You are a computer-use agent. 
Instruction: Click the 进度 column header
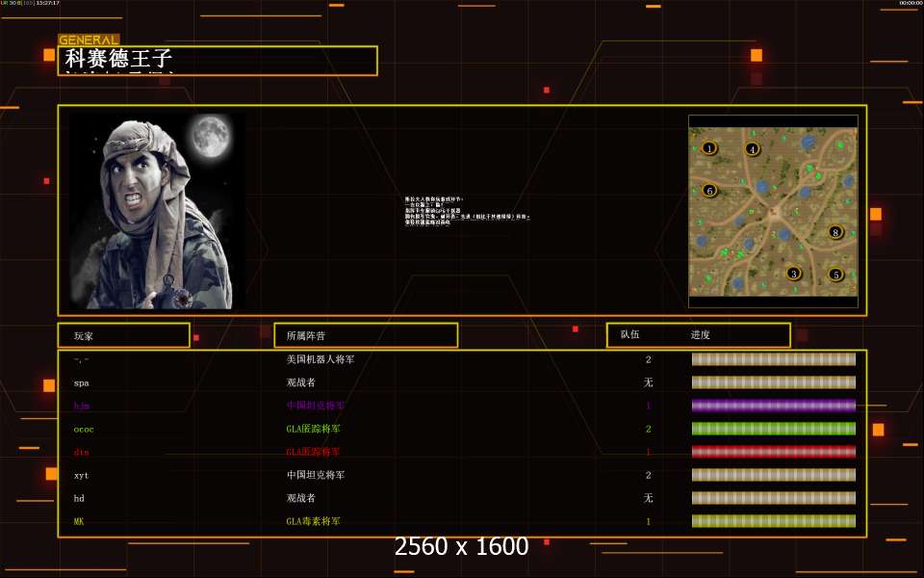click(x=700, y=335)
